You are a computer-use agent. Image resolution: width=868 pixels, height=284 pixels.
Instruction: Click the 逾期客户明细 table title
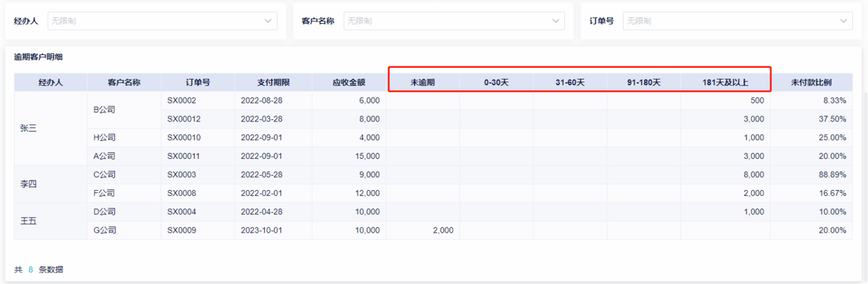click(39, 56)
